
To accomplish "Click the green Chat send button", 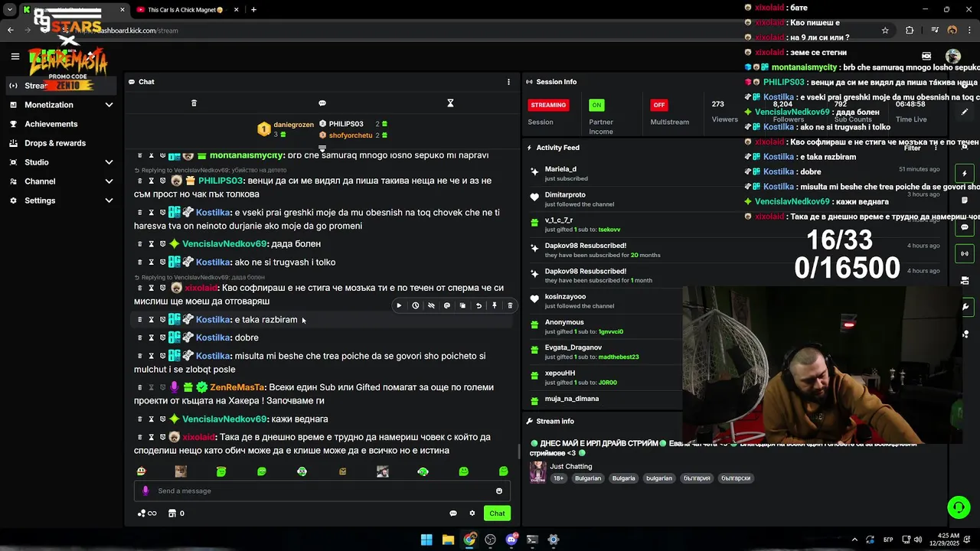I will tap(498, 514).
